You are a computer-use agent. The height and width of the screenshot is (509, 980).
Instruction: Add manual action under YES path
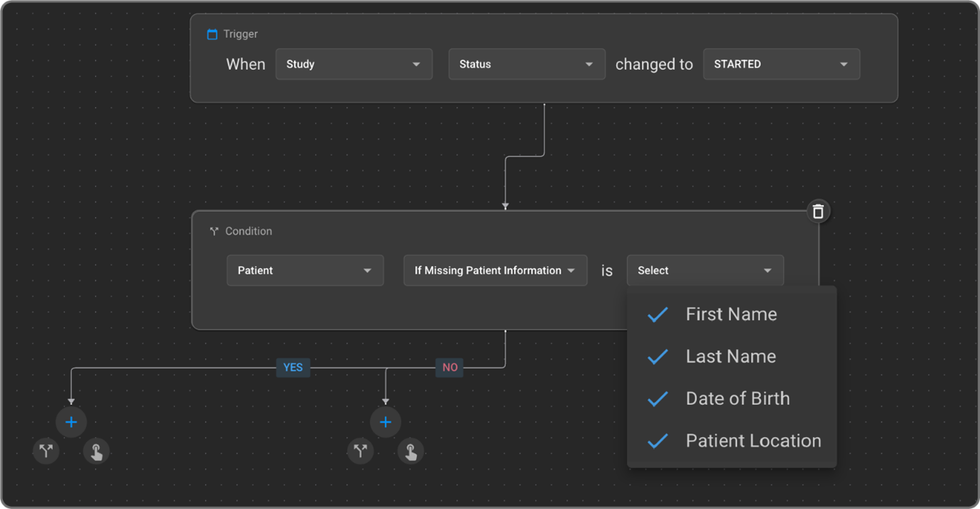(x=96, y=451)
